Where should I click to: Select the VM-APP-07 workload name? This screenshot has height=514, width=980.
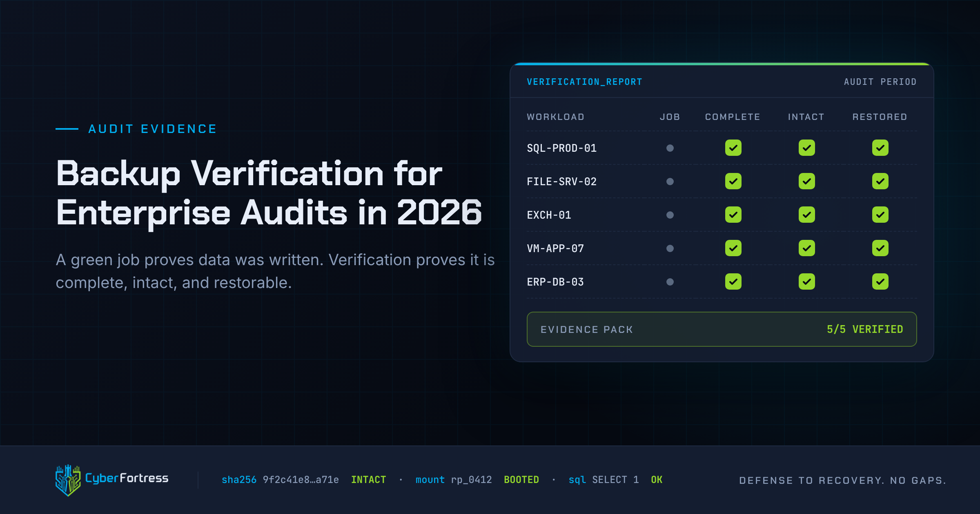click(555, 248)
